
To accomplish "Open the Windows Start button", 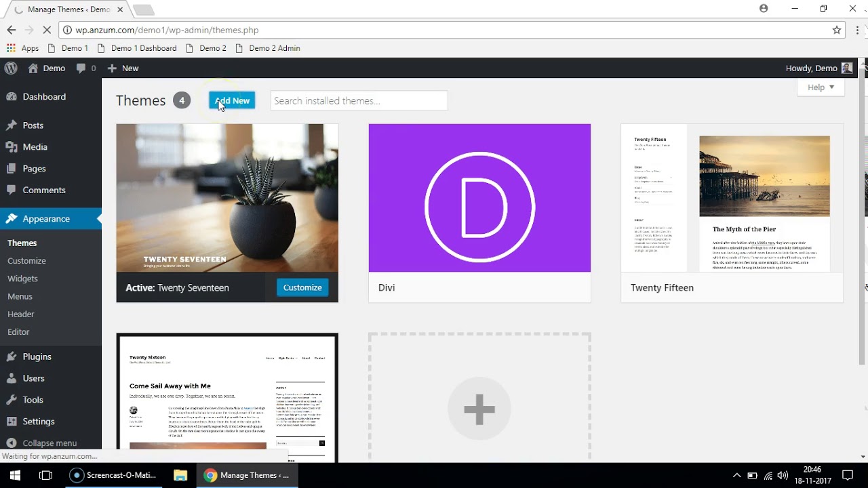I will click(x=15, y=475).
